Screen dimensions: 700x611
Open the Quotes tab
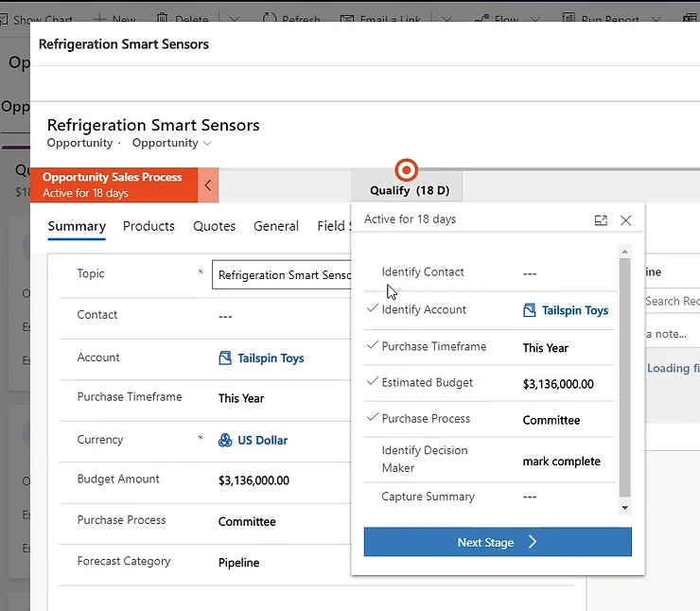click(x=215, y=226)
